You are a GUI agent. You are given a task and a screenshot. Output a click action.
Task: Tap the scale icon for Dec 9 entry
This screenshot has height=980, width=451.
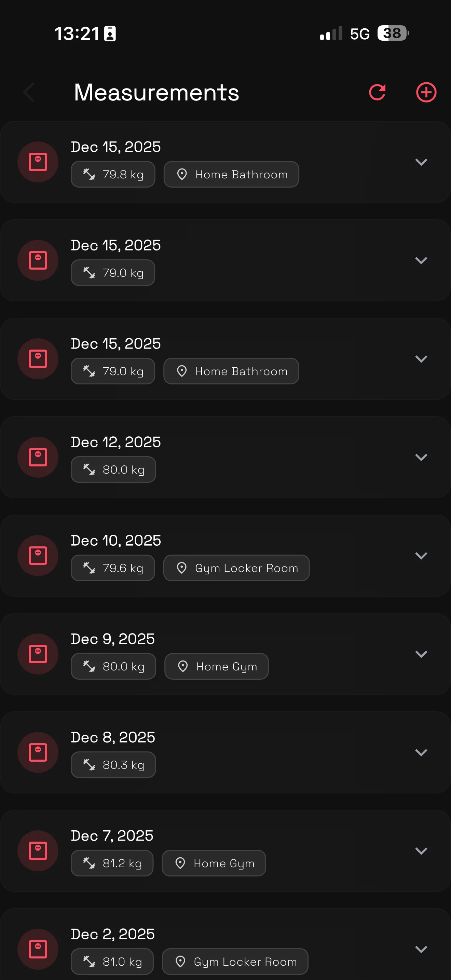point(38,654)
